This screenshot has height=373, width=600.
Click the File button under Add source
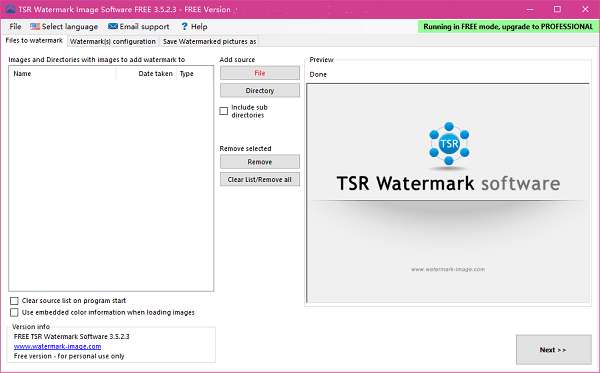[260, 73]
